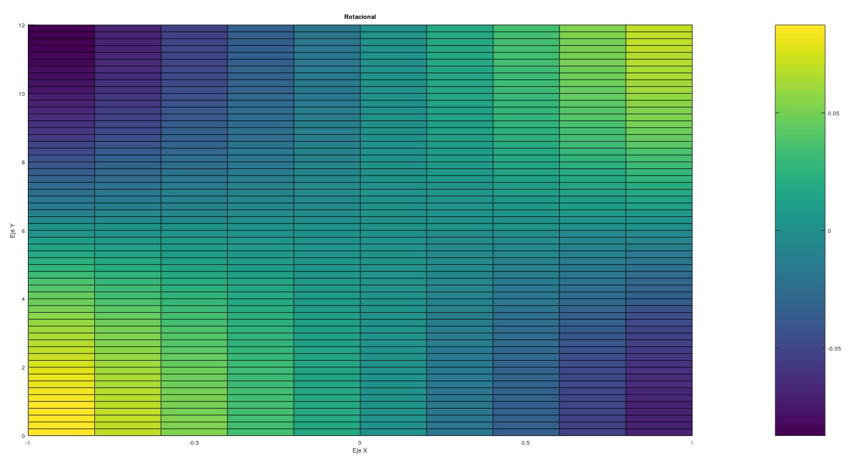Select the "Eje Y" axis label

coord(12,230)
